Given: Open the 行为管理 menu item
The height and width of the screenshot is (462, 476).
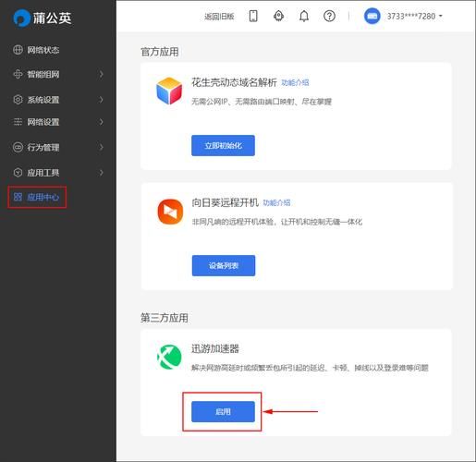Looking at the screenshot, I should 43,147.
